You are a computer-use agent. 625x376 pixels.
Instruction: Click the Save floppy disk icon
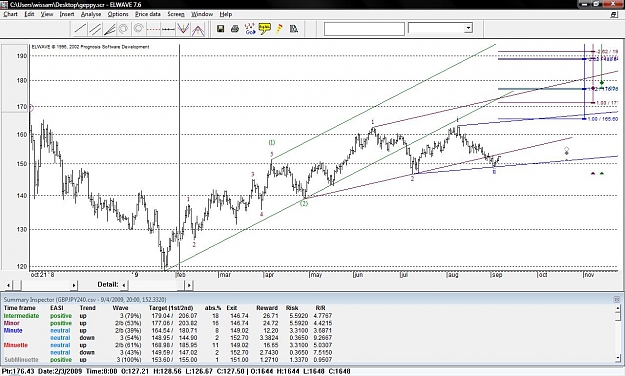tap(220, 29)
